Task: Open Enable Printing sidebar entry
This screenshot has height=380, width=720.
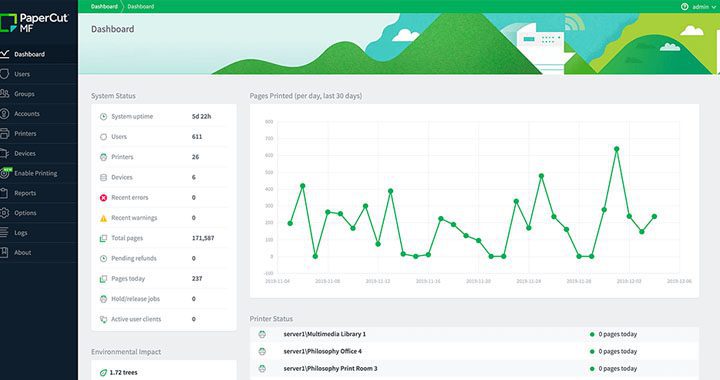Action: coord(36,173)
